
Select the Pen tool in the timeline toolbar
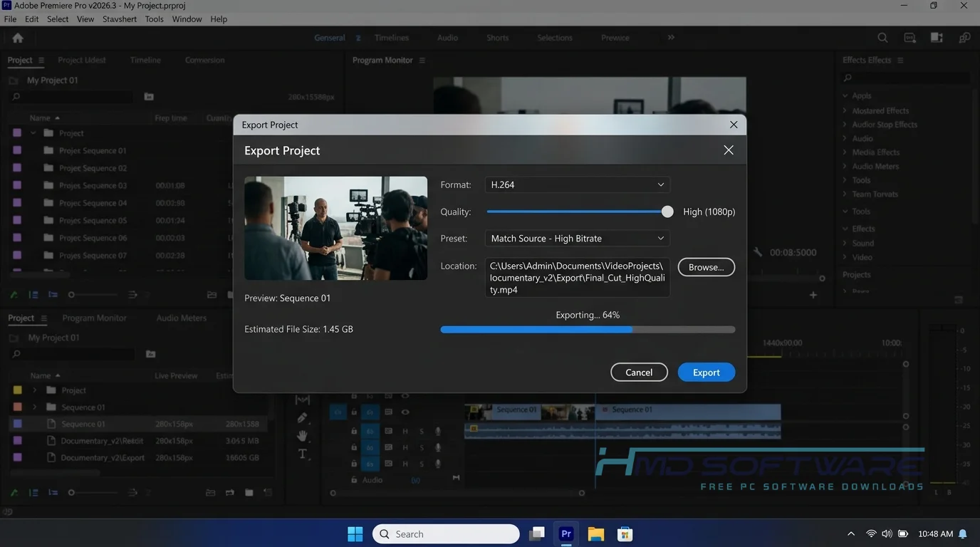tap(303, 417)
